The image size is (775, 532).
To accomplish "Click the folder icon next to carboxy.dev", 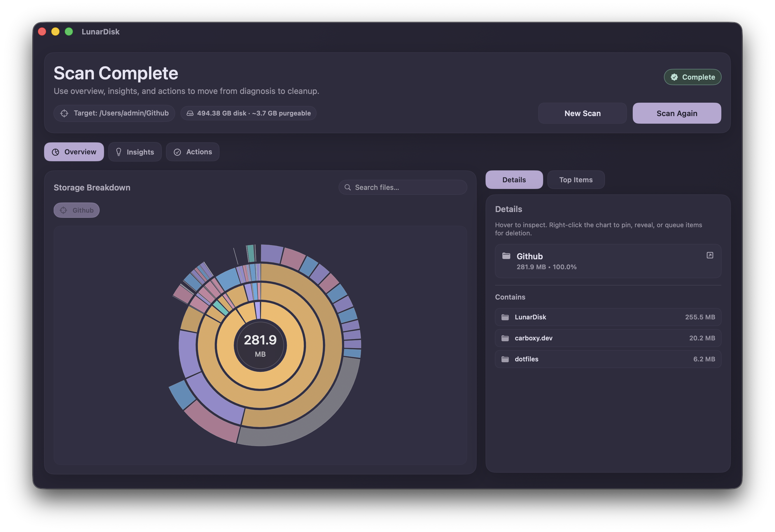I will 505,338.
